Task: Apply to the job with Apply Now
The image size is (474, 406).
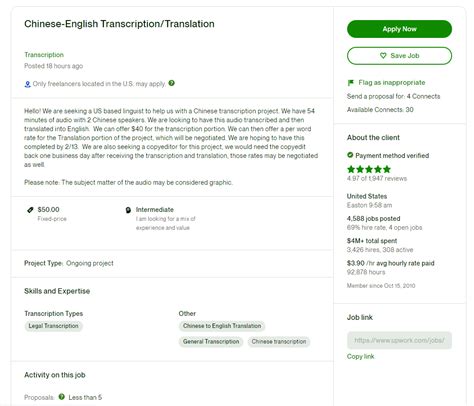Action: (x=399, y=29)
